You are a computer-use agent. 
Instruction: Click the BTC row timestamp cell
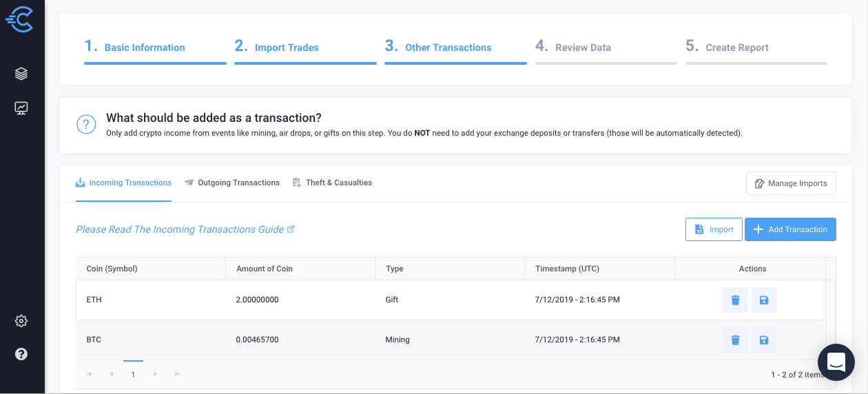coord(599,340)
